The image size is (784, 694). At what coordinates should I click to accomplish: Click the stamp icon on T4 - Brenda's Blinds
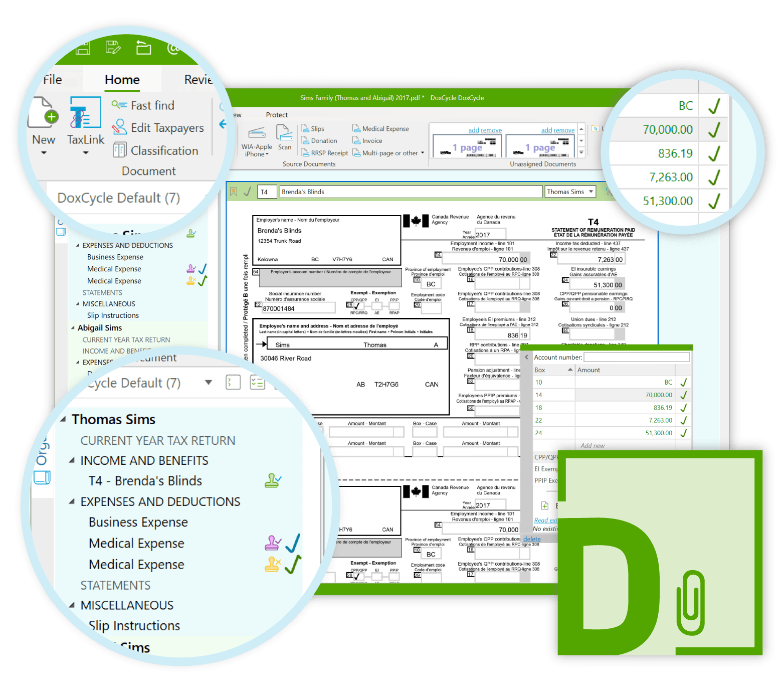tap(273, 481)
